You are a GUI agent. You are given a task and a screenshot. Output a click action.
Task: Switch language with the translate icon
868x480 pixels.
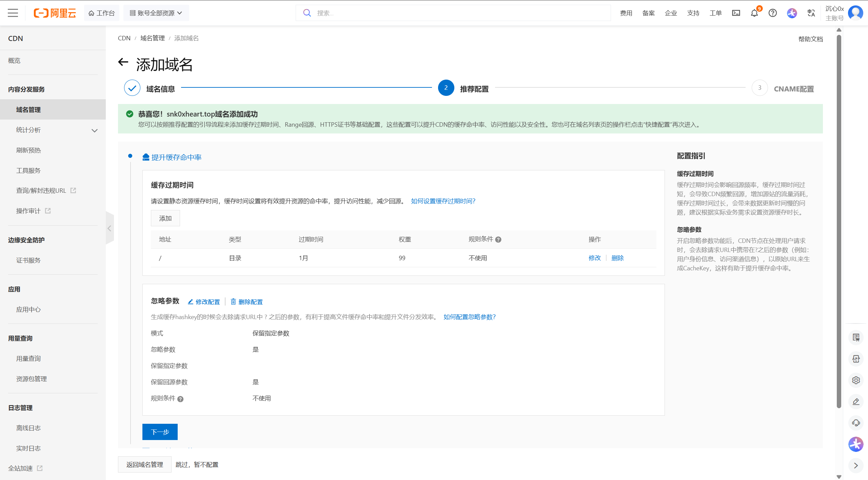coord(811,13)
